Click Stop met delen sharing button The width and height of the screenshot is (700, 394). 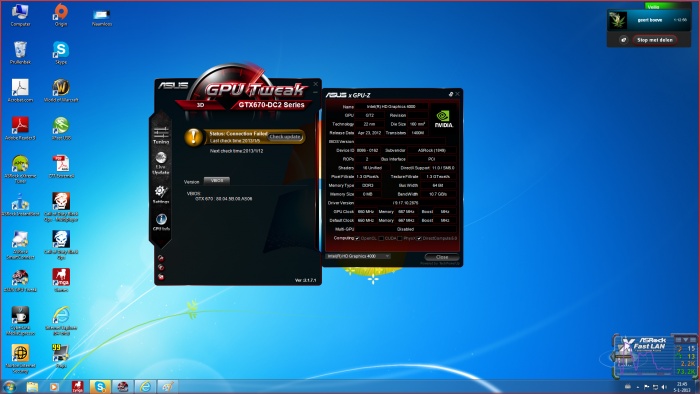tap(654, 40)
